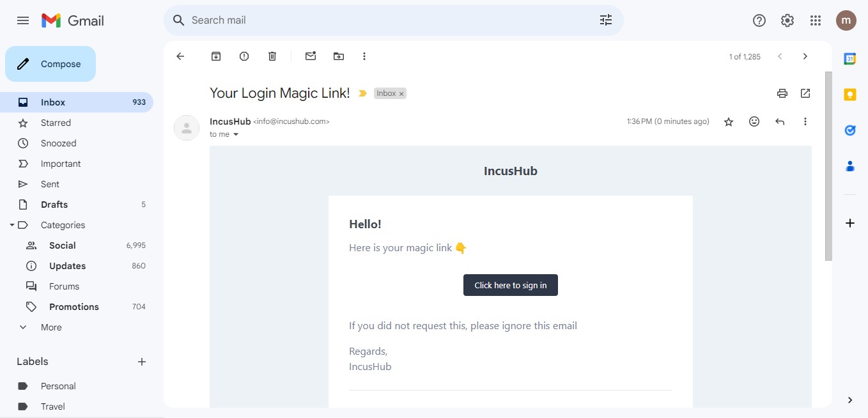Remove the Inbox label from the email

[400, 93]
